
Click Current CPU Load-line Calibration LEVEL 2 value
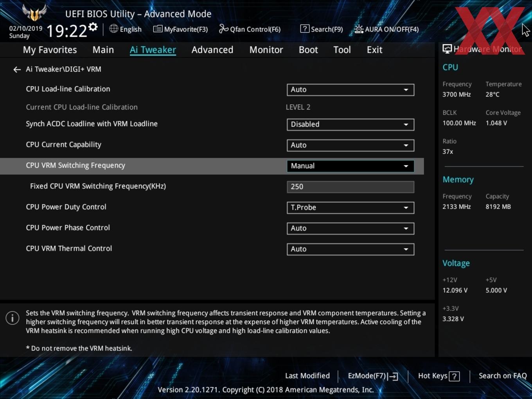[298, 107]
